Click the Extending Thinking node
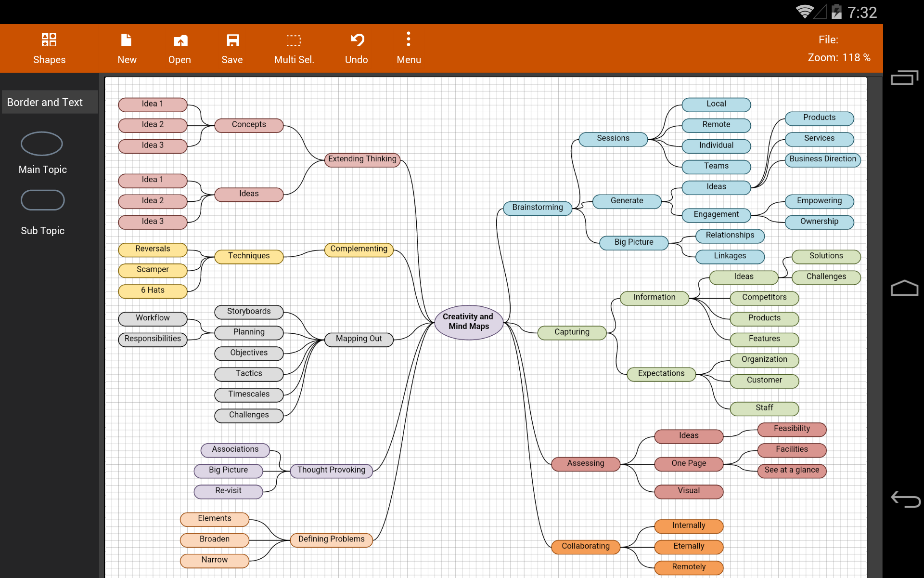Image resolution: width=924 pixels, height=578 pixels. pos(362,159)
